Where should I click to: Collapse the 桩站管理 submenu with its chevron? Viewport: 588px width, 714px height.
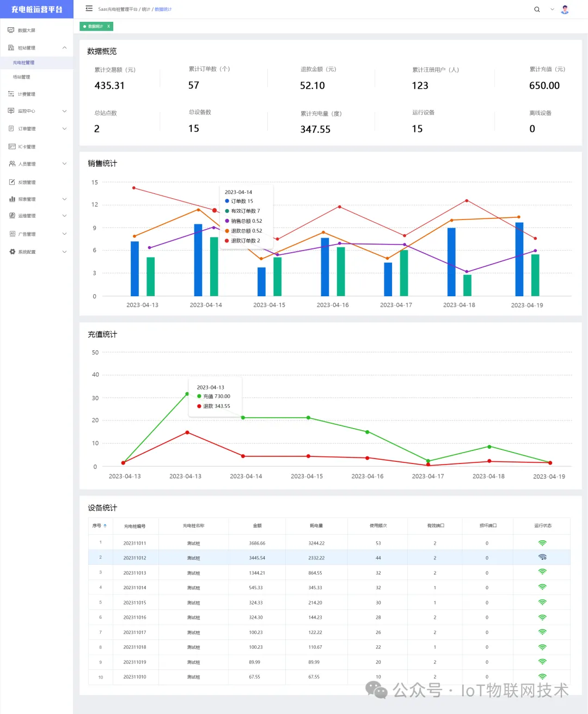(x=64, y=48)
